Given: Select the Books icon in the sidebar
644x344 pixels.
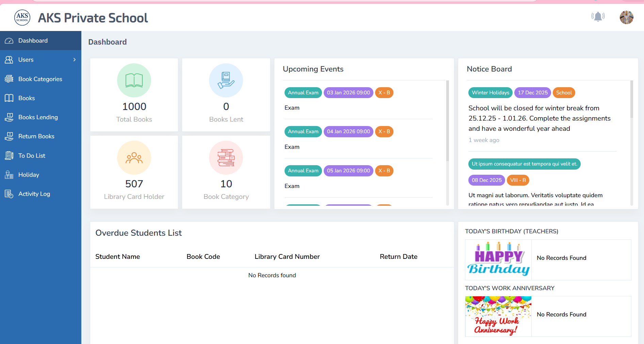Looking at the screenshot, I should [x=9, y=98].
